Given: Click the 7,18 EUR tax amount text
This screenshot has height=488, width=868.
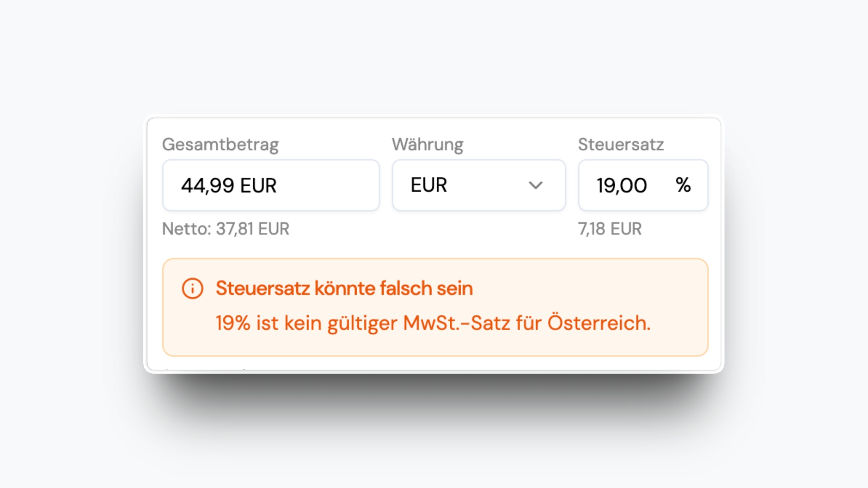Looking at the screenshot, I should point(609,229).
